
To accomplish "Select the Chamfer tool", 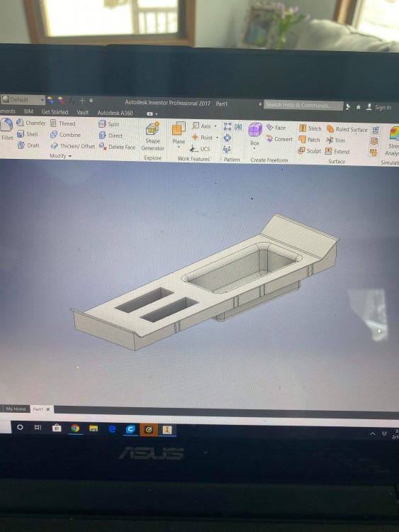I will 31,123.
